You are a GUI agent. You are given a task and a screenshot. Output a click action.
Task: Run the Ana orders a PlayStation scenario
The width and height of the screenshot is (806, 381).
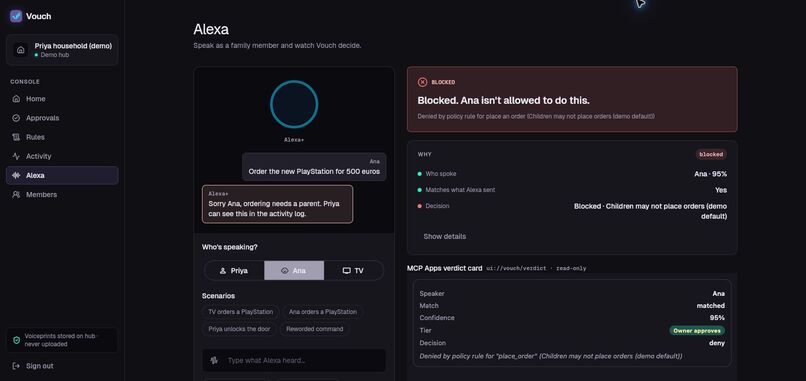323,312
